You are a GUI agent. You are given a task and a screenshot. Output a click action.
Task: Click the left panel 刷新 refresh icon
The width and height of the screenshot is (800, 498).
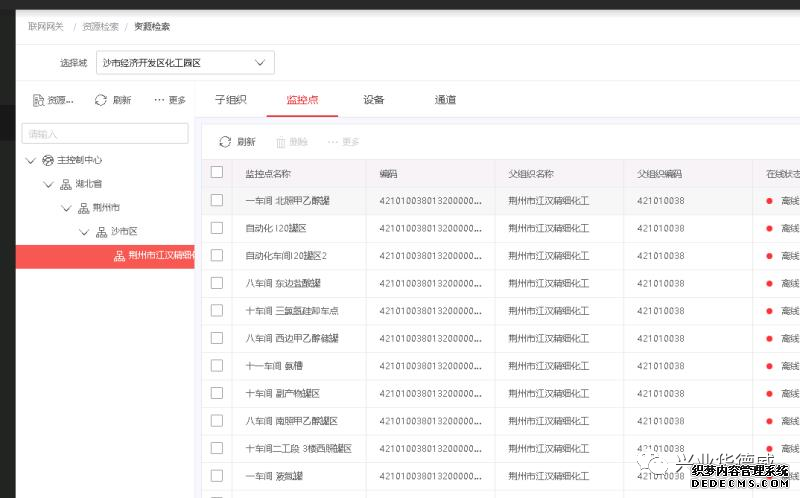[x=101, y=100]
